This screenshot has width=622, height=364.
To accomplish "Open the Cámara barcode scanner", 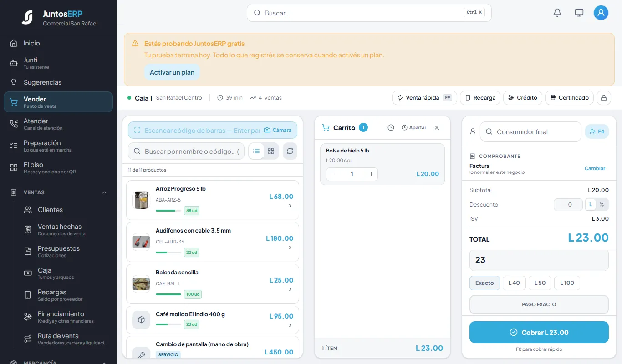I will tap(278, 130).
